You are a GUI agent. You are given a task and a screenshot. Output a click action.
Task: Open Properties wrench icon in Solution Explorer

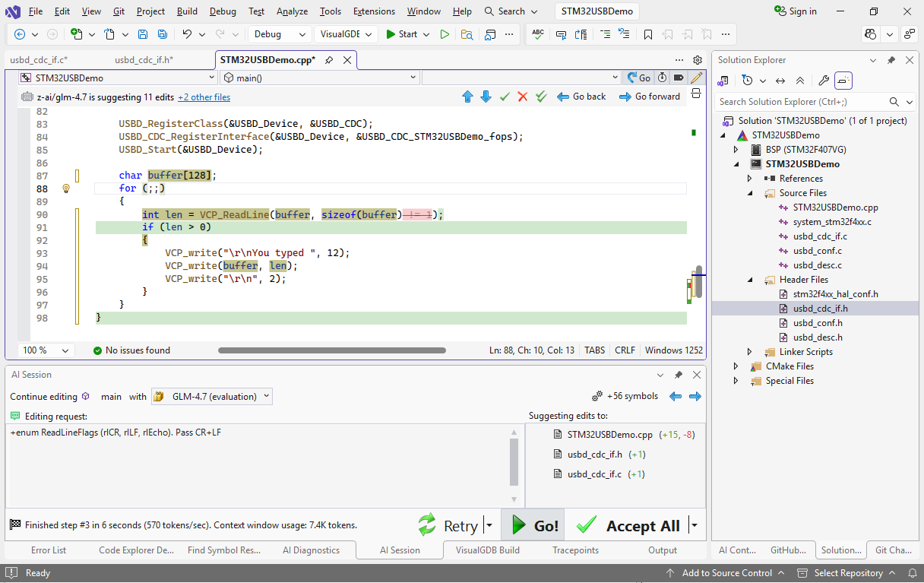pos(823,81)
